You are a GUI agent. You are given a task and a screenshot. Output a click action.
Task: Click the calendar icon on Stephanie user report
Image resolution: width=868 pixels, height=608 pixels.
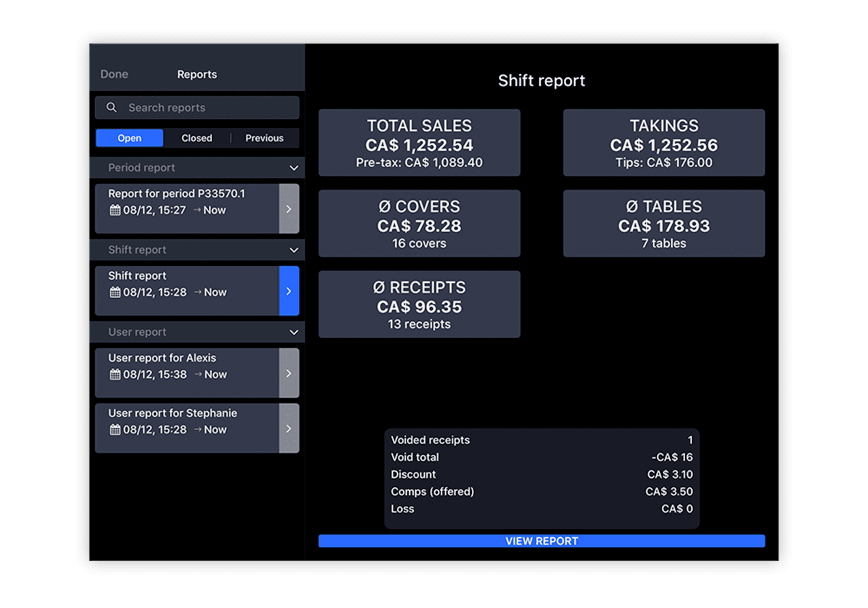(x=115, y=430)
